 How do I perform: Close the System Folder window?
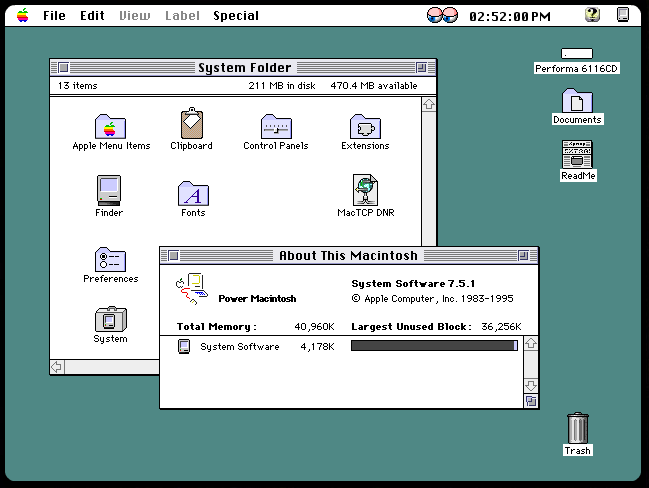pos(63,67)
